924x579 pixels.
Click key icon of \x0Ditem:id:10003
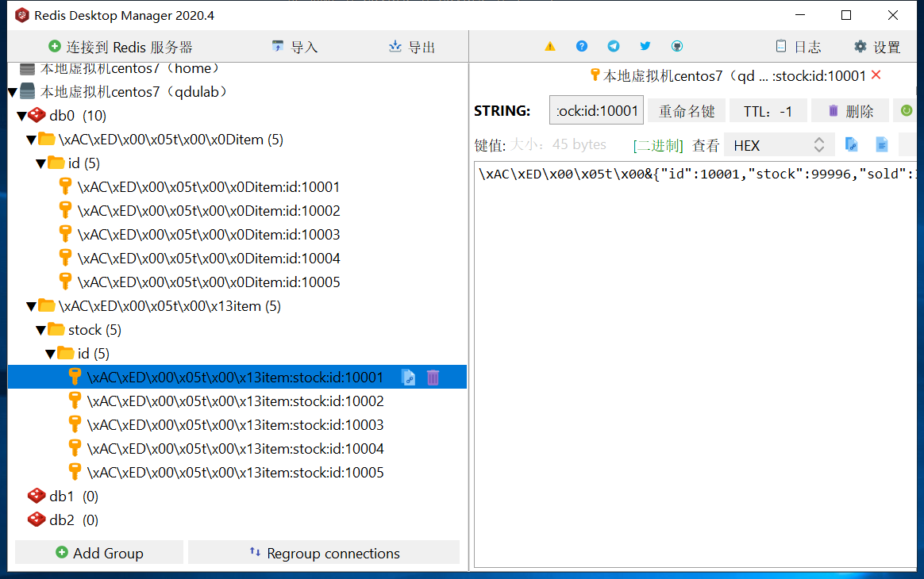[x=65, y=234]
